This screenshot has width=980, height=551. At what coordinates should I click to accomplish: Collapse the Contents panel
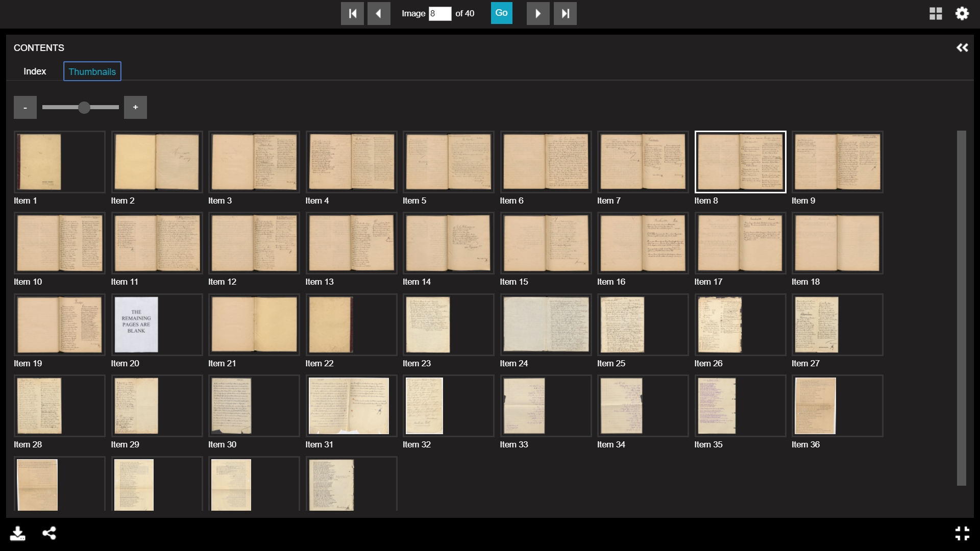coord(962,47)
